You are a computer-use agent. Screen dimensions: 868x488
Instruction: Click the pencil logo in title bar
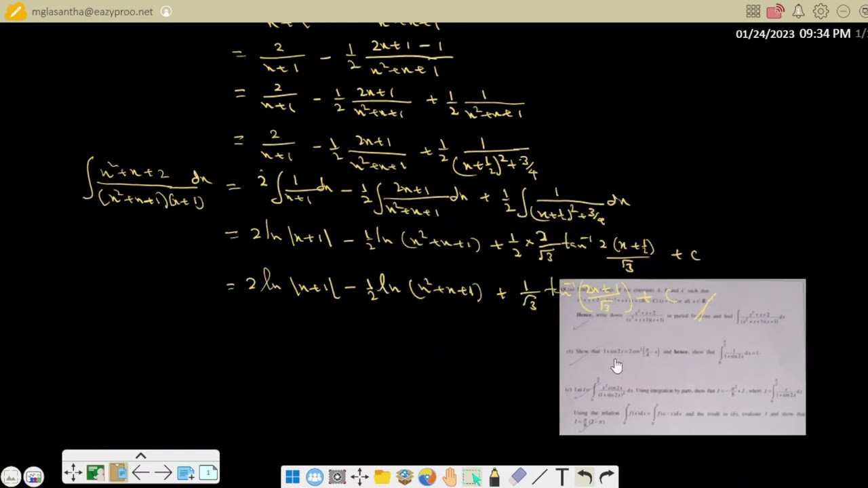click(14, 12)
